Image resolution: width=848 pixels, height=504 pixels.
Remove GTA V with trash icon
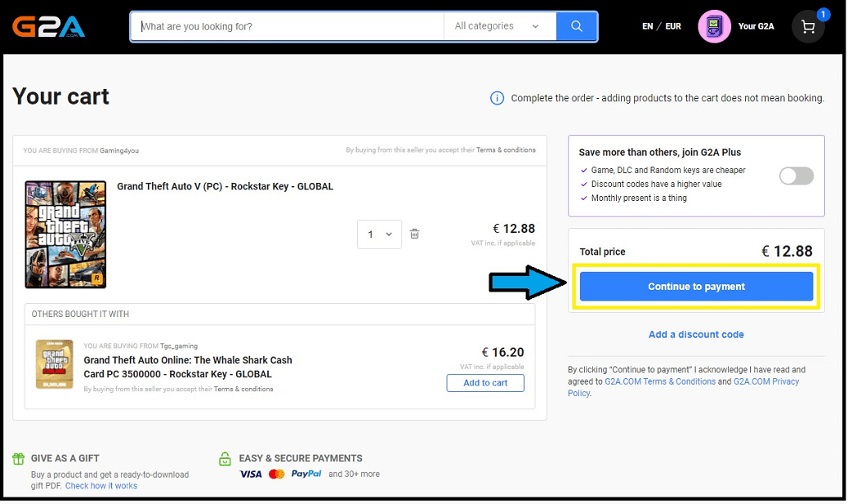[x=414, y=234]
